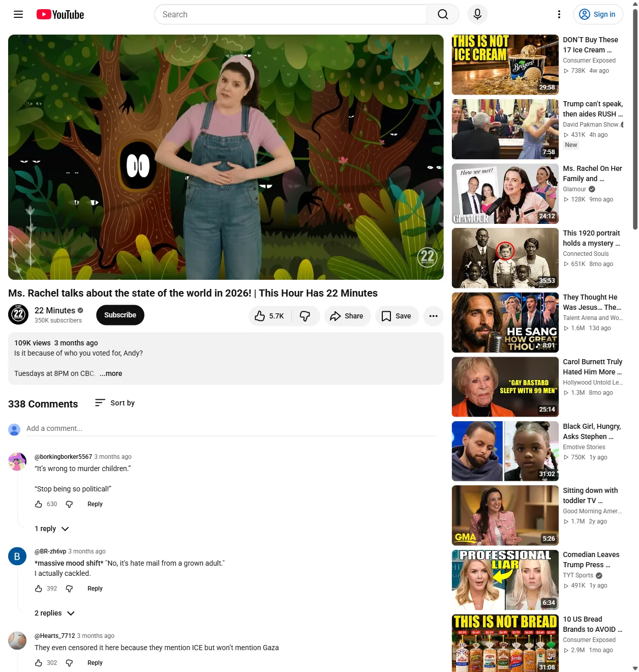639x672 pixels.
Task: Open @BR-zh6vp profile avatar
Action: (17, 557)
